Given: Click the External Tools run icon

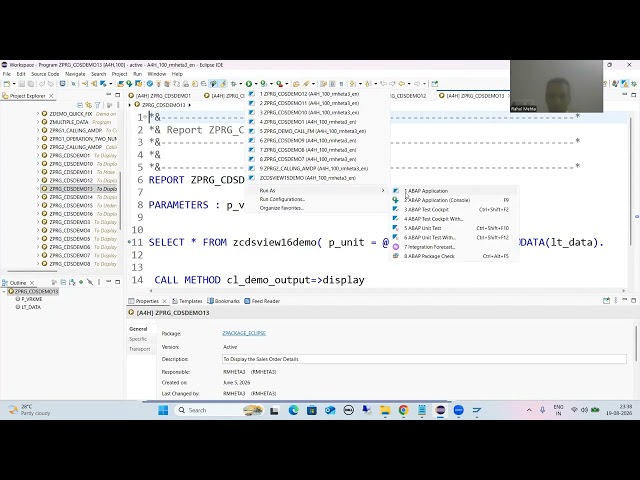Looking at the screenshot, I should click(279, 84).
